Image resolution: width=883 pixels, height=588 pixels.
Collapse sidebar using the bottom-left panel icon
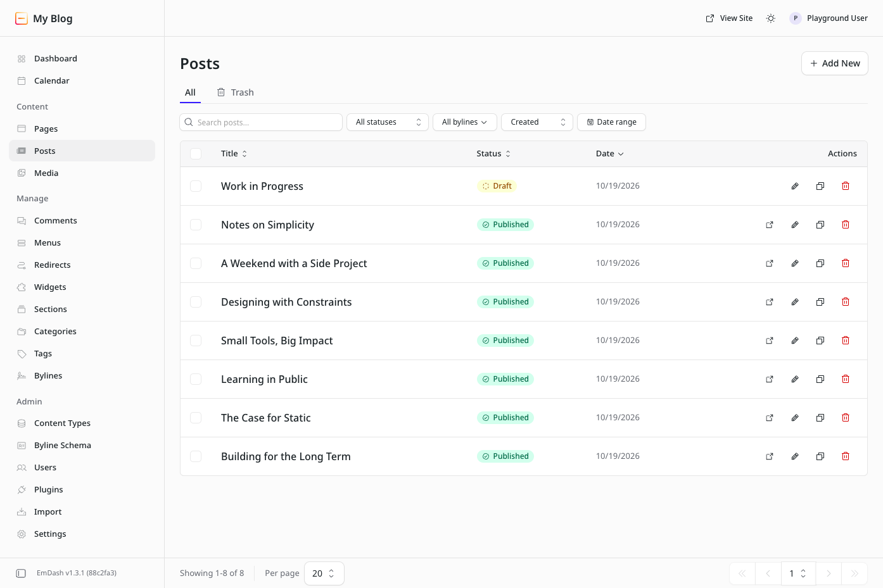pyautogui.click(x=21, y=573)
